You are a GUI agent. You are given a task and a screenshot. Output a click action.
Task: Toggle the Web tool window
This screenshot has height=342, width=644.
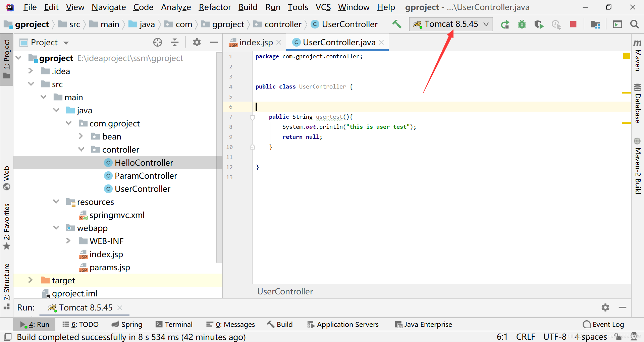[x=7, y=178]
